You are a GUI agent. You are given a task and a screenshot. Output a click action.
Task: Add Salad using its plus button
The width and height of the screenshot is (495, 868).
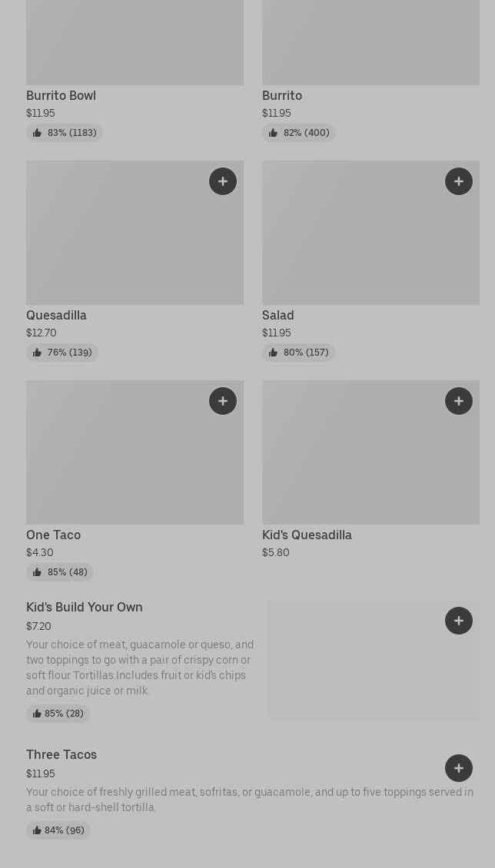459,181
